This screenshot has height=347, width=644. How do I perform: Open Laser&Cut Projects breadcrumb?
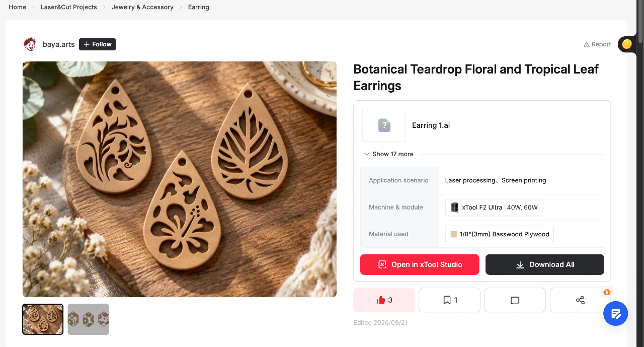point(69,7)
